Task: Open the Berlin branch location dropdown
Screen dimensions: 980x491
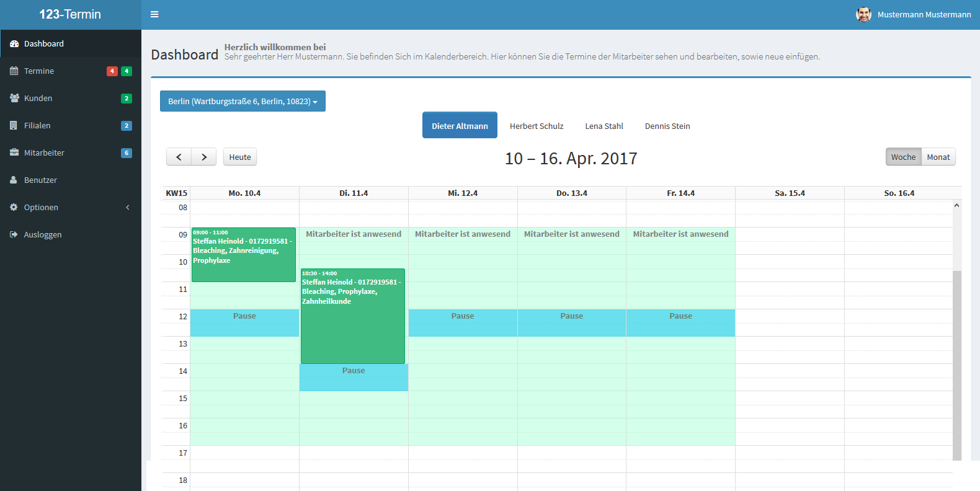Action: (243, 102)
